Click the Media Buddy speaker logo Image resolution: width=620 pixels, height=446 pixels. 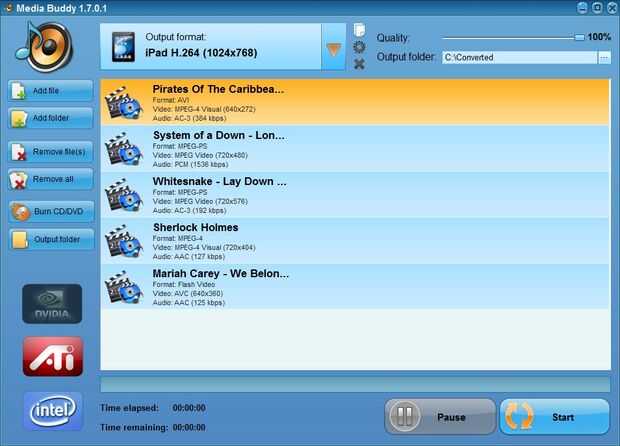45,47
